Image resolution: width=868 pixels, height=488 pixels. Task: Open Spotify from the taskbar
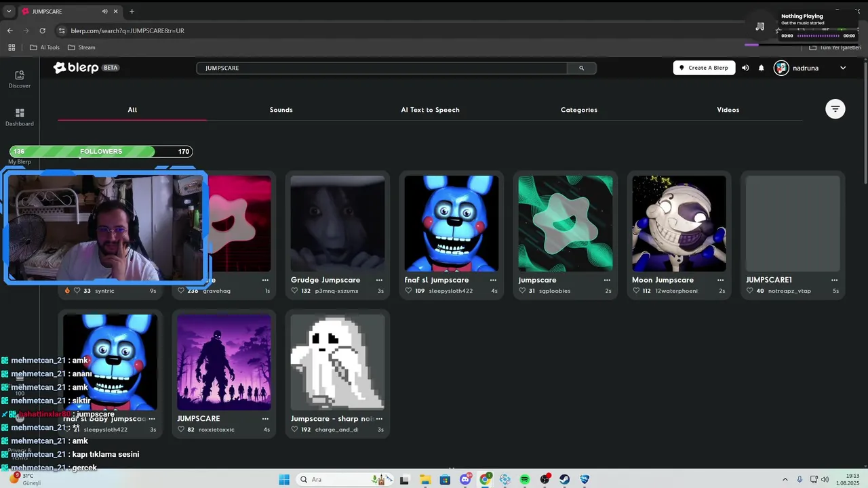525,479
